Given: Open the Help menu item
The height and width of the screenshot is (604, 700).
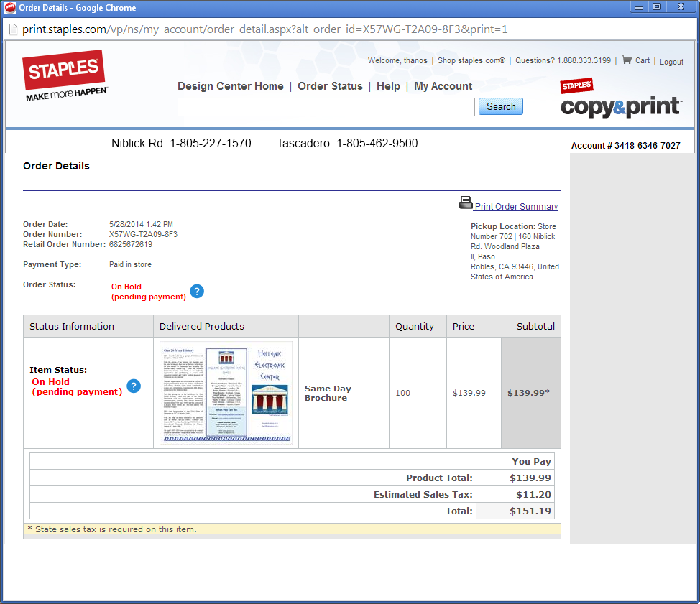Looking at the screenshot, I should click(x=388, y=86).
